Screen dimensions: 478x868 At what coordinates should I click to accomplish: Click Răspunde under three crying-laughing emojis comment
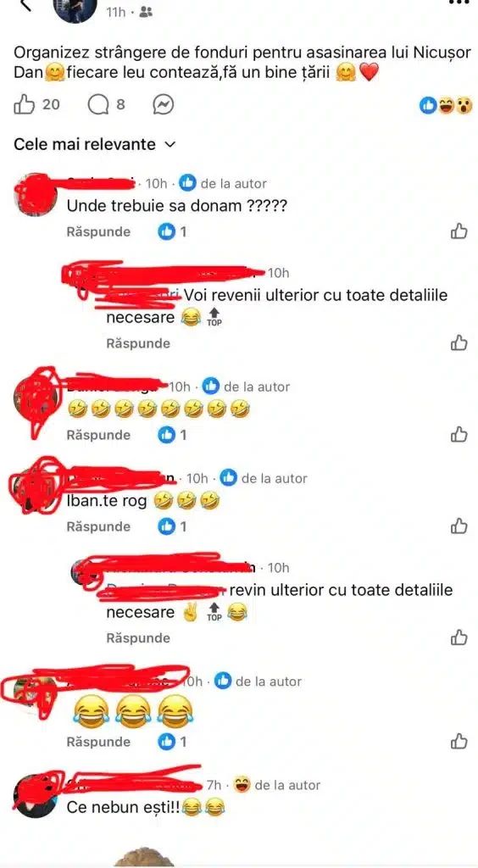tap(98, 741)
